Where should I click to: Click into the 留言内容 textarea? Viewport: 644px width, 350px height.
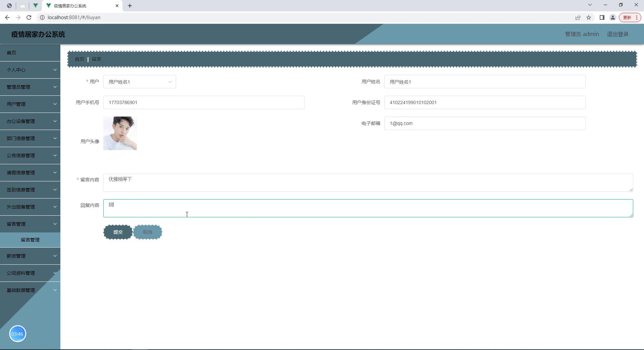coord(368,183)
